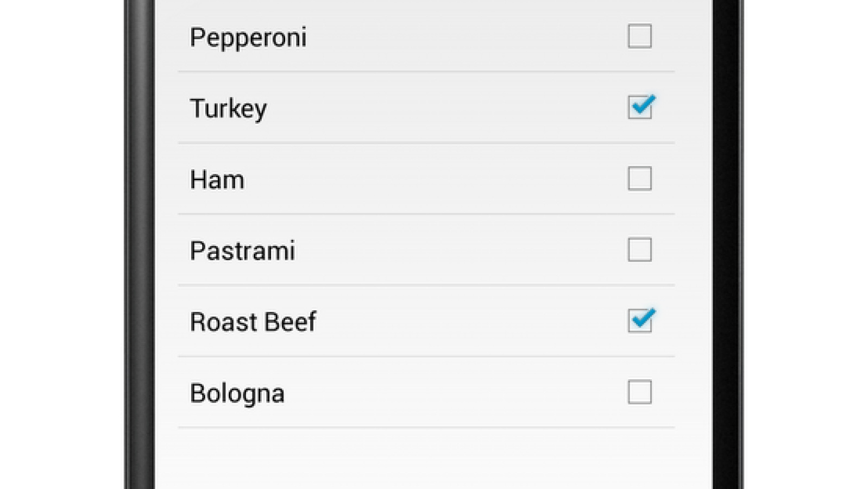The image size is (868, 489).
Task: Click divider line between Pepperoni and Turkey
Action: tap(426, 71)
